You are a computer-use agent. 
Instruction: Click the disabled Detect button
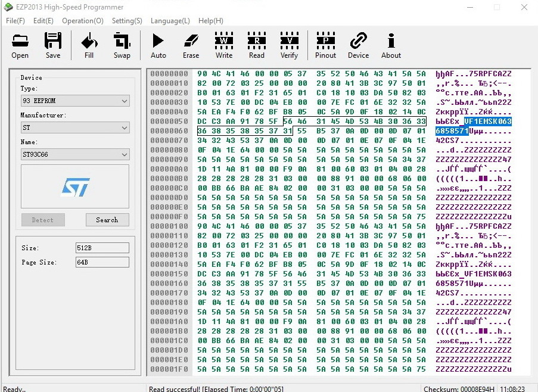tap(43, 220)
